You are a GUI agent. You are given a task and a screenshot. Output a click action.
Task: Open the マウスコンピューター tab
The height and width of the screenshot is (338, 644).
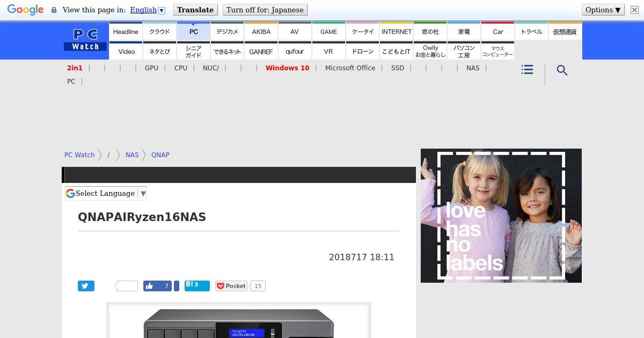pos(498,52)
